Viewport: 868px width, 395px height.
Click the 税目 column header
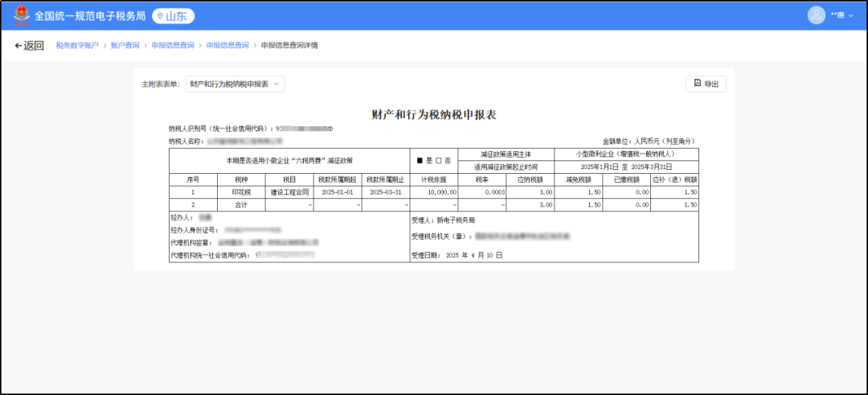(x=289, y=179)
